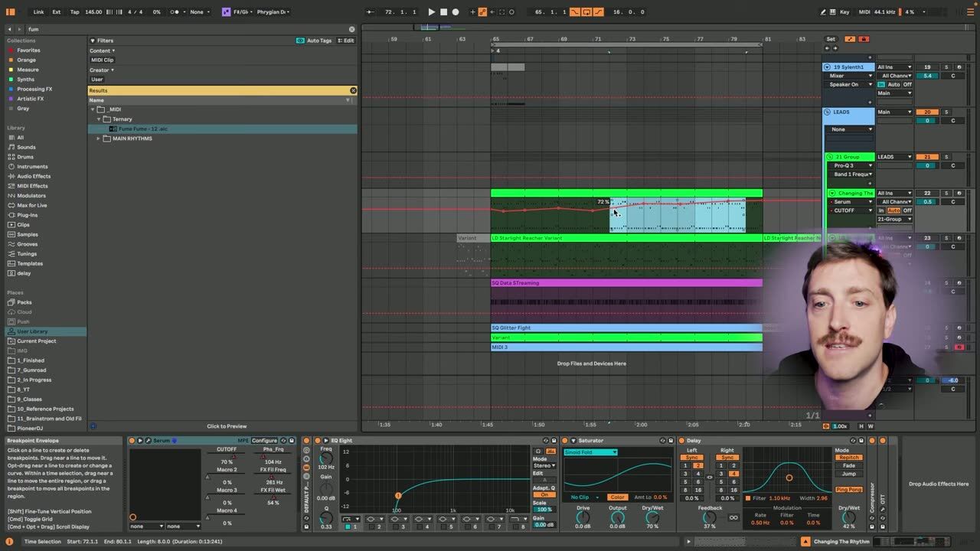Viewport: 980px width, 551px height.
Task: Select Max for Live in Library
Action: [32, 205]
